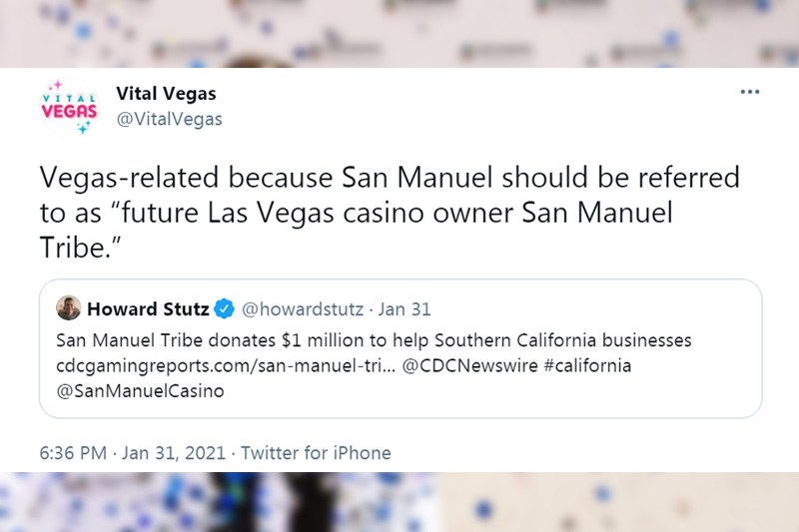Click the blue verified badge beside Howard Stutz
799x532 pixels.
tap(224, 309)
